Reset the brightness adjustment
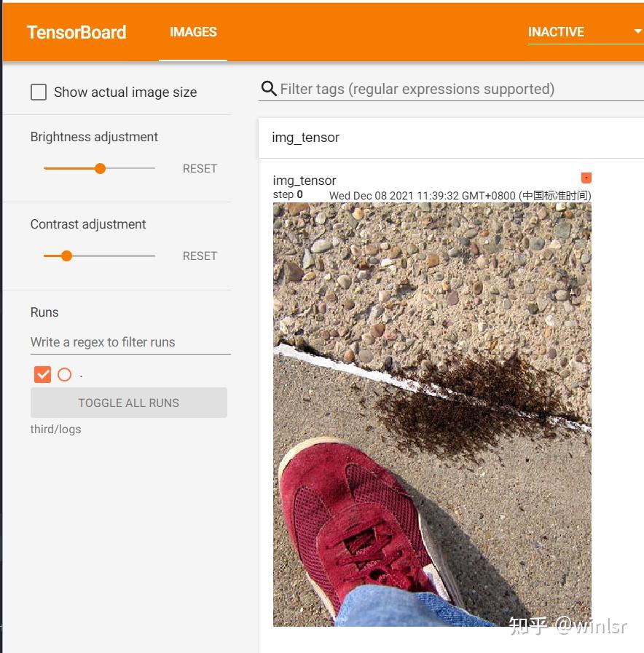The image size is (644, 653). point(200,169)
